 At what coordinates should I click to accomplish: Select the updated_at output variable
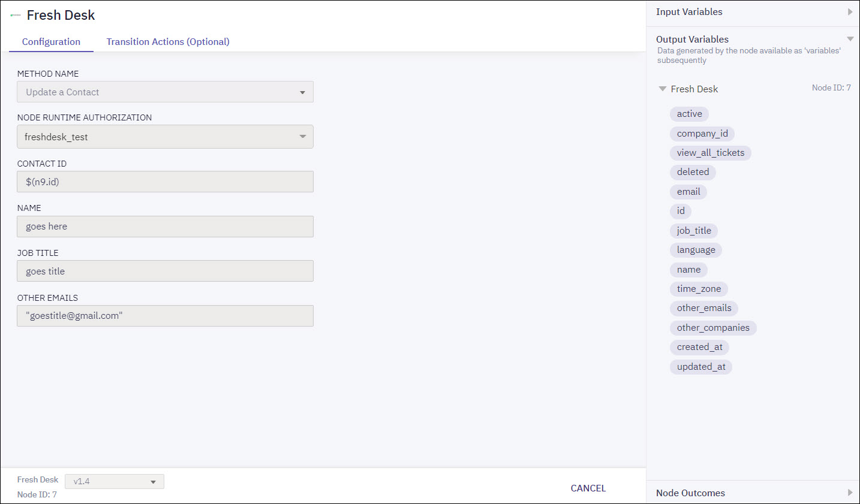[701, 367]
